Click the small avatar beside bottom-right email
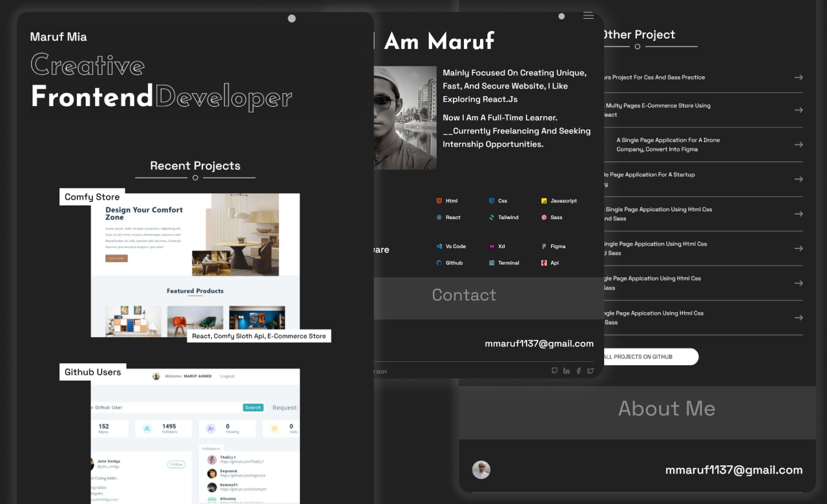Viewport: 827px width, 504px height. [x=481, y=470]
